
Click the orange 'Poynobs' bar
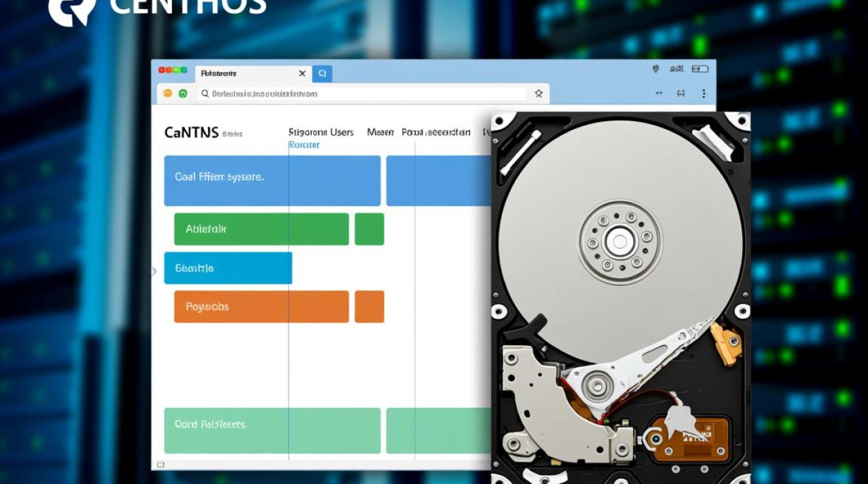point(261,307)
